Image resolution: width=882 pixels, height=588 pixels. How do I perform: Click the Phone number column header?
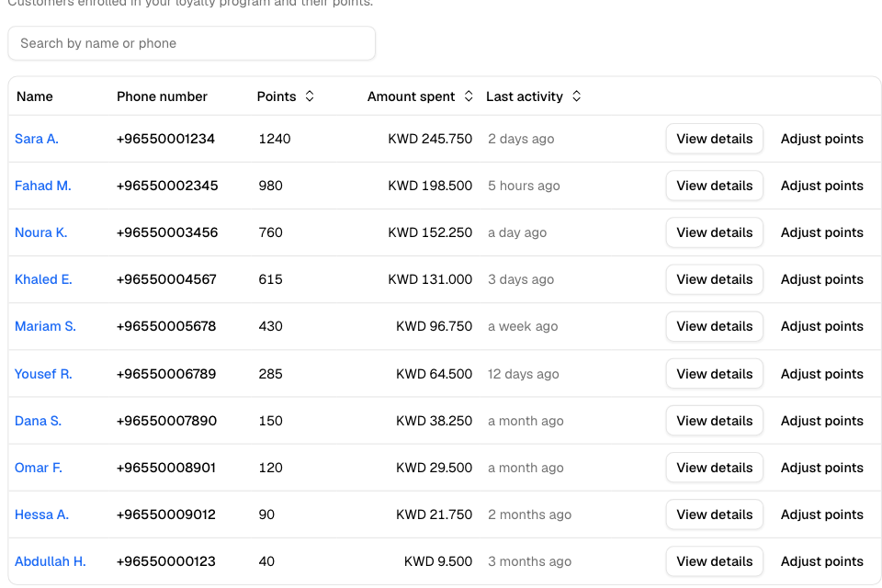(162, 96)
